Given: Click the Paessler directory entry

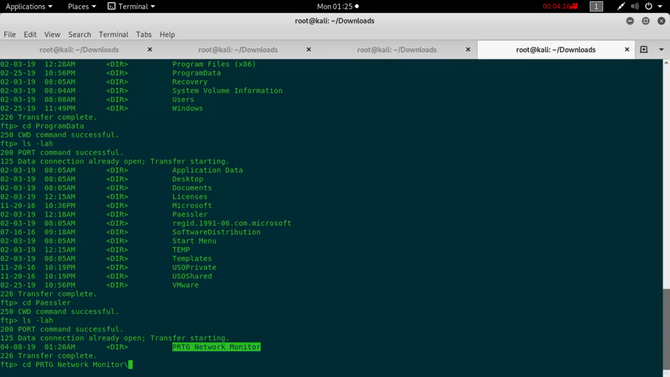Looking at the screenshot, I should (190, 214).
